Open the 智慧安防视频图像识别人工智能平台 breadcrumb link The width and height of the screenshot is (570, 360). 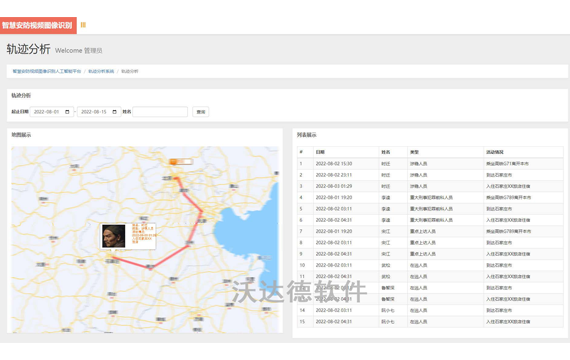tap(47, 71)
